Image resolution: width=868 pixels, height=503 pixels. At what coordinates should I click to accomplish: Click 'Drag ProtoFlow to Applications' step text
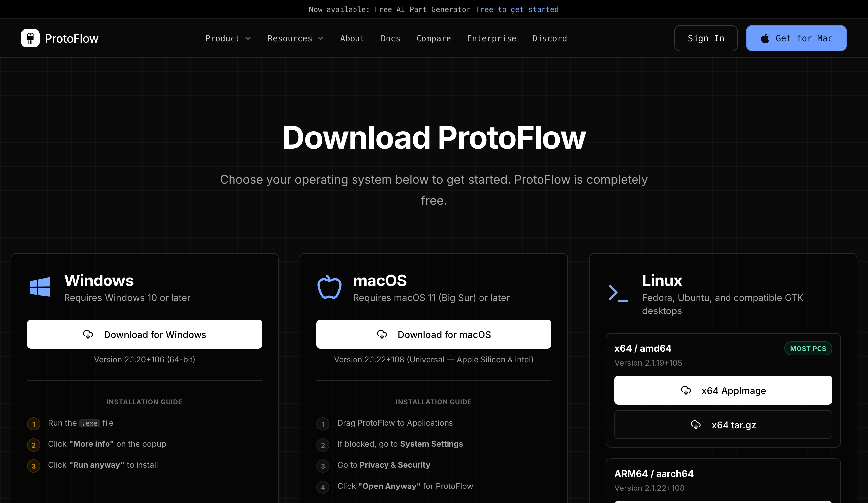click(395, 423)
